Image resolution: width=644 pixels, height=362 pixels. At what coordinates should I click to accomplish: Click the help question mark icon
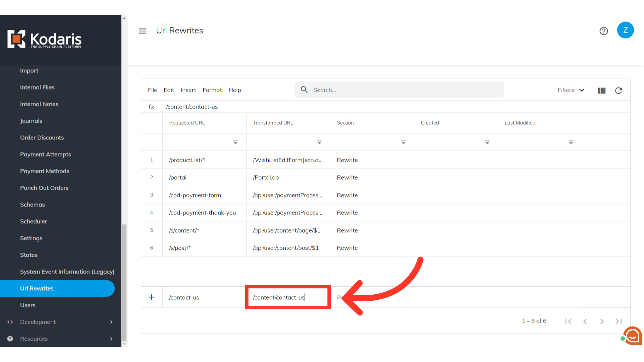(604, 31)
